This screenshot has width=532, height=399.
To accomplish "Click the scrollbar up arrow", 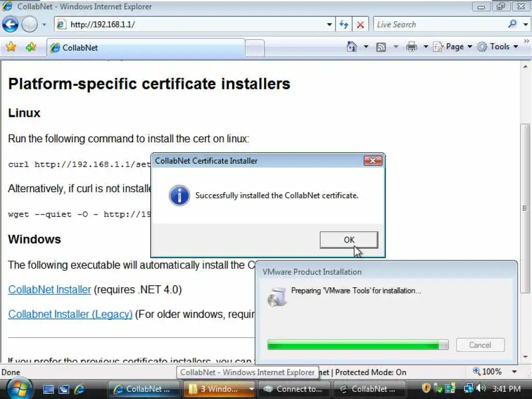I will [525, 67].
